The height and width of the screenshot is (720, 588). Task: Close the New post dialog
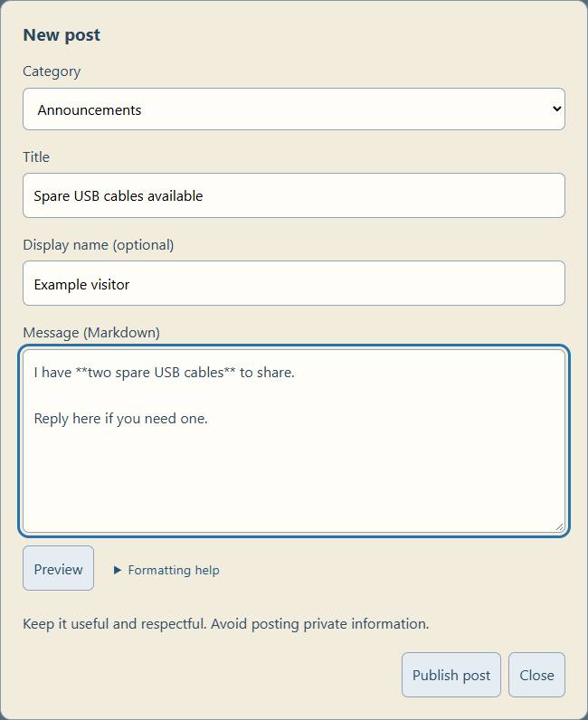[x=536, y=675]
